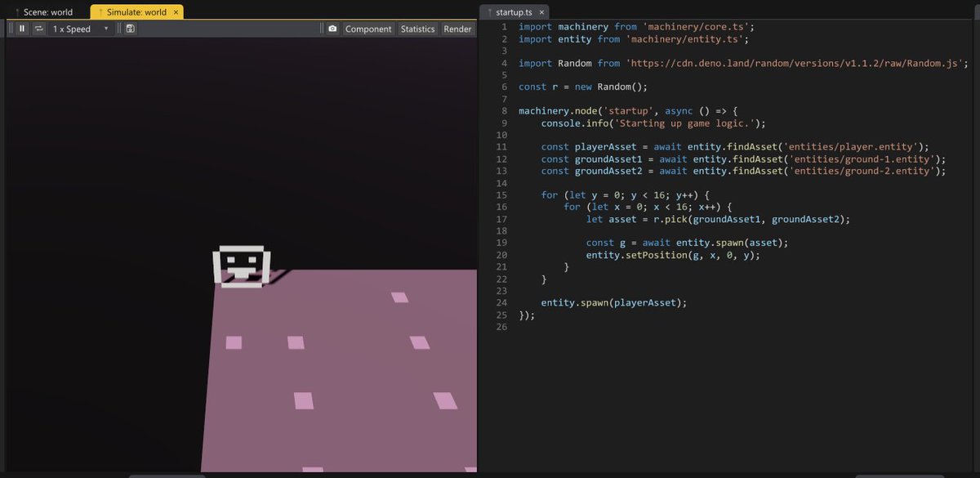Open the Component panel
This screenshot has width=980, height=478.
click(368, 28)
